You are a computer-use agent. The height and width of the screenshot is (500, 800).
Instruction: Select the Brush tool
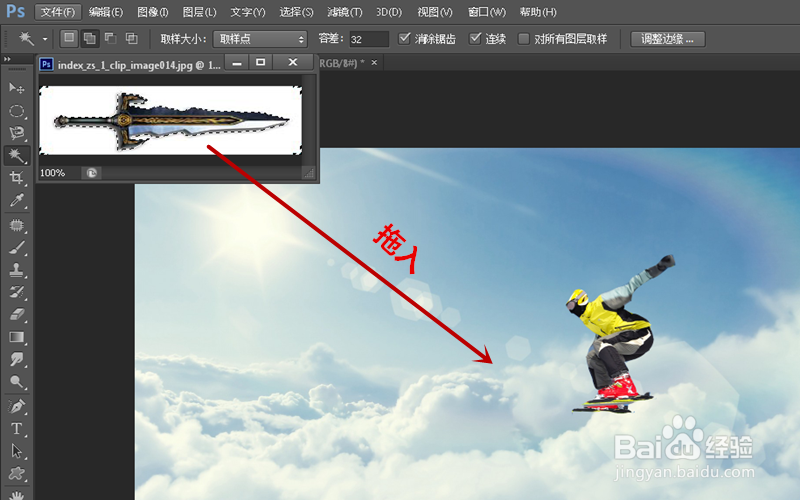[x=16, y=247]
